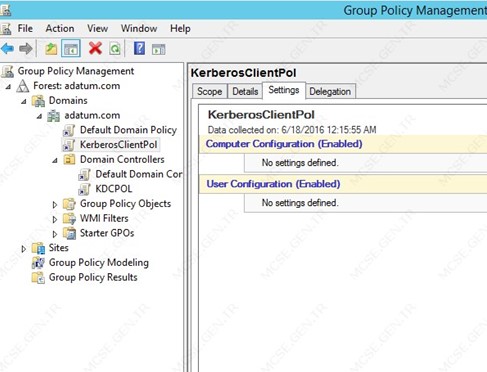
Task: Switch to the Scope tab
Action: coord(209,91)
